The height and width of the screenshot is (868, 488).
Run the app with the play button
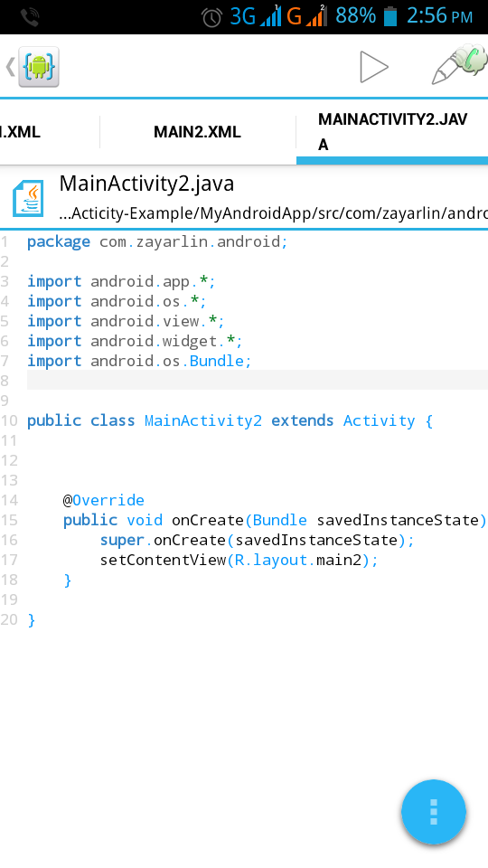pos(374,67)
